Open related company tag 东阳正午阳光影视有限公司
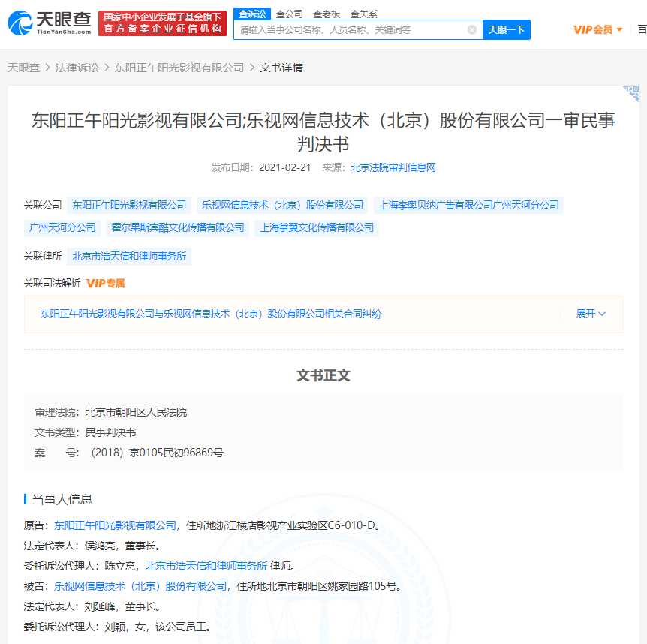The image size is (647, 644). tap(129, 205)
